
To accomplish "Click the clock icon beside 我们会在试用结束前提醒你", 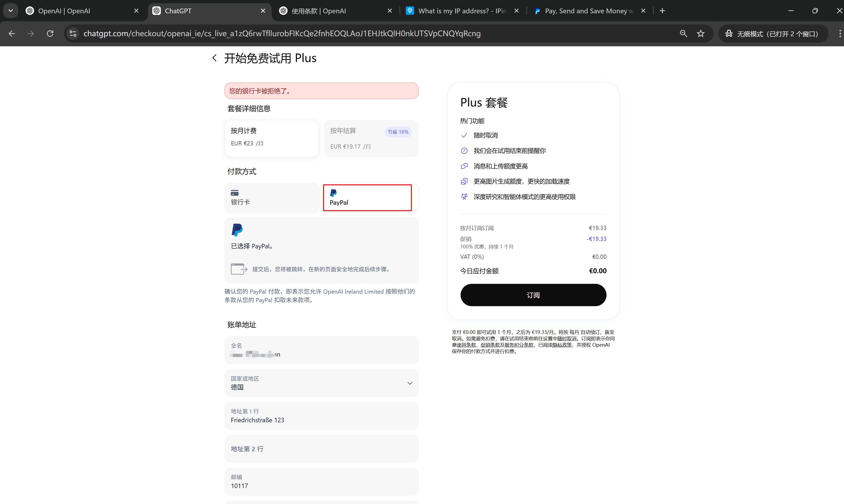I will pos(464,151).
